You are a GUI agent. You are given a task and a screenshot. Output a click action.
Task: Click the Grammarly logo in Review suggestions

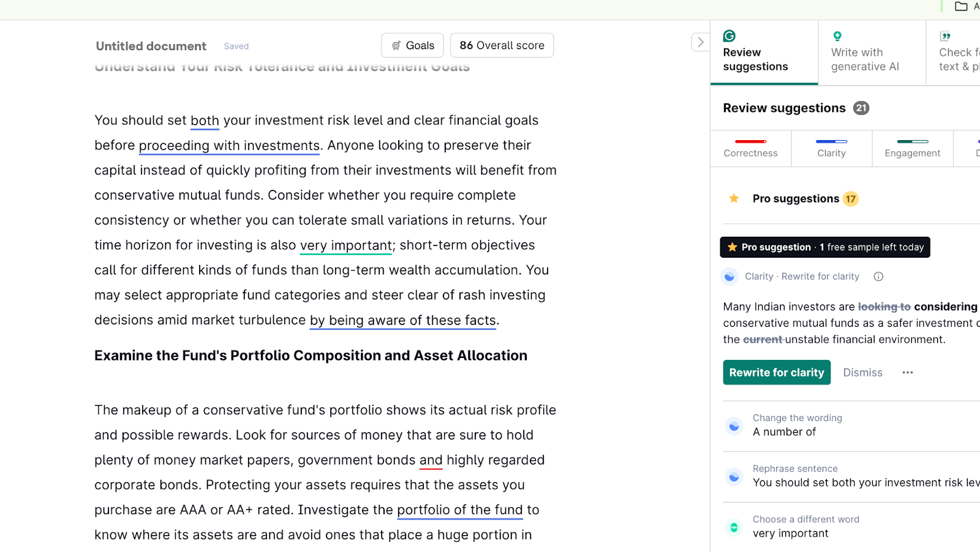[729, 36]
